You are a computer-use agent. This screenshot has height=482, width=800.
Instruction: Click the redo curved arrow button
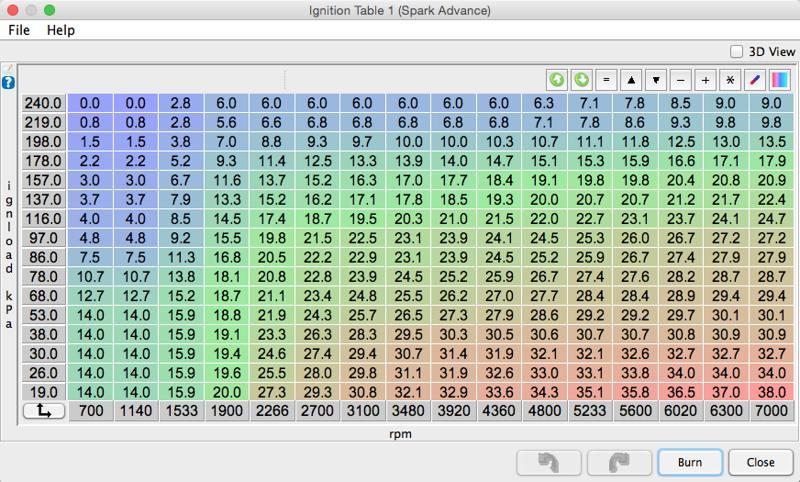coord(618,463)
